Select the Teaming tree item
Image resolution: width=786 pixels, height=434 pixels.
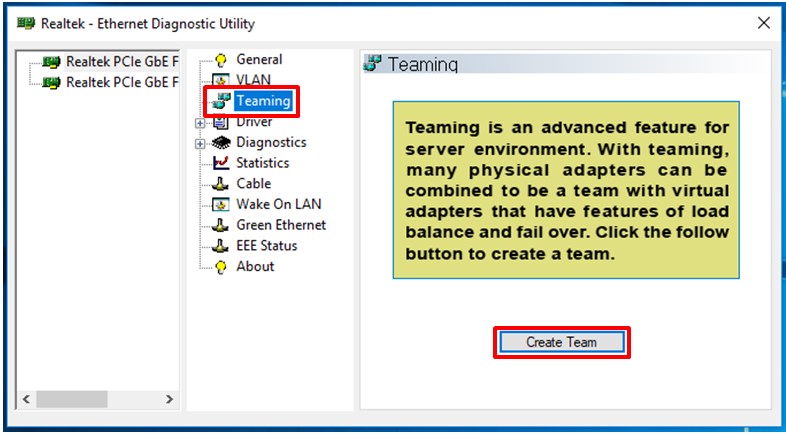coord(264,101)
